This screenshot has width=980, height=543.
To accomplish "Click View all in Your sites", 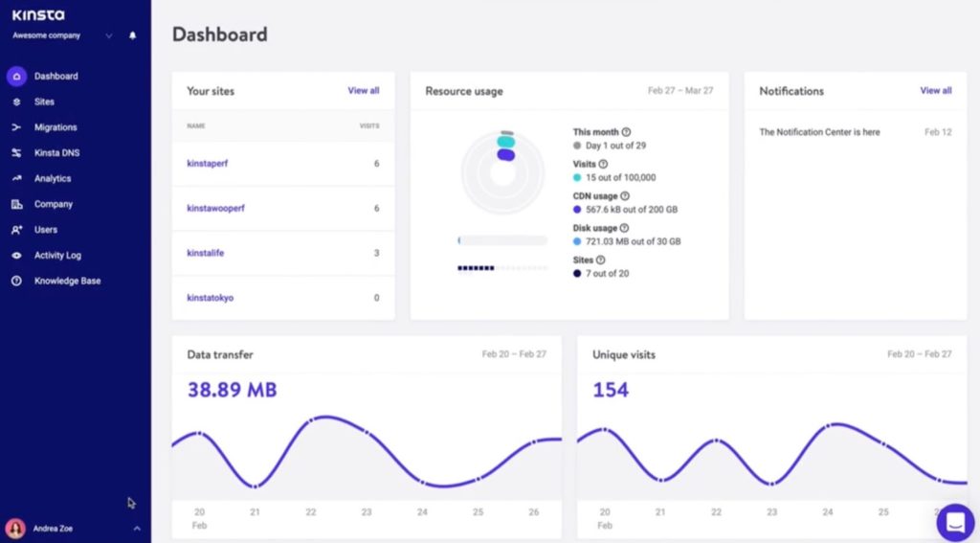I will (363, 91).
